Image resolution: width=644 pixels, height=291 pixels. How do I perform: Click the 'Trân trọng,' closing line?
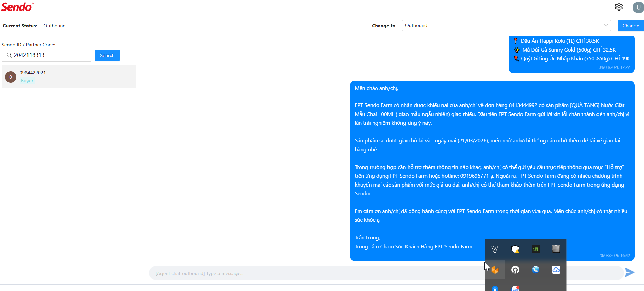(x=367, y=238)
